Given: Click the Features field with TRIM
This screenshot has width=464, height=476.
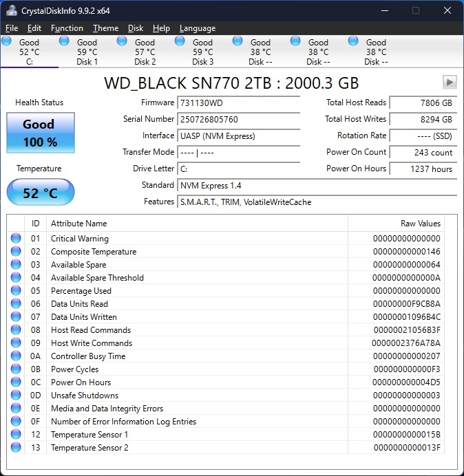Looking at the screenshot, I should 317,202.
